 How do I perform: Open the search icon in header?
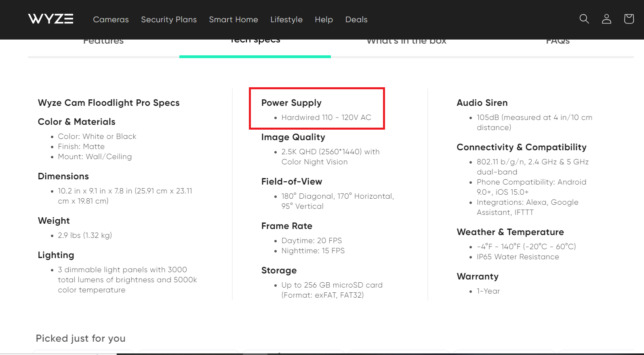tap(584, 19)
